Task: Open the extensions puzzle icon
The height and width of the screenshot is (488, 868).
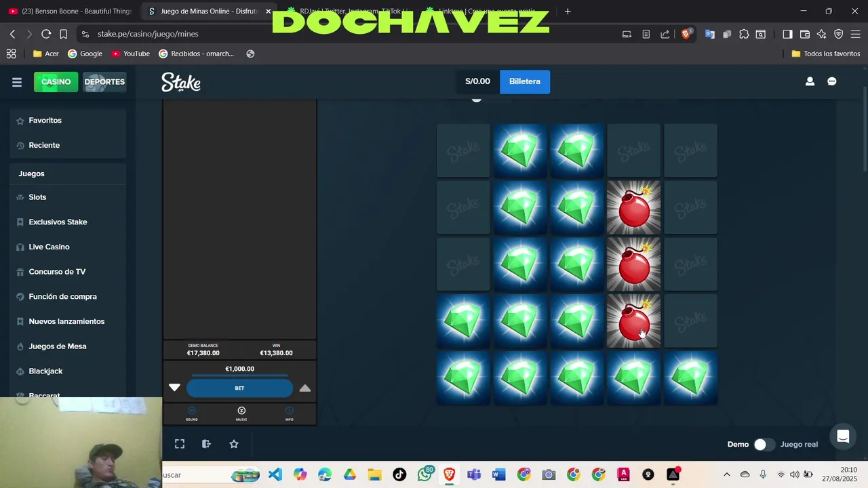Action: pyautogui.click(x=744, y=34)
